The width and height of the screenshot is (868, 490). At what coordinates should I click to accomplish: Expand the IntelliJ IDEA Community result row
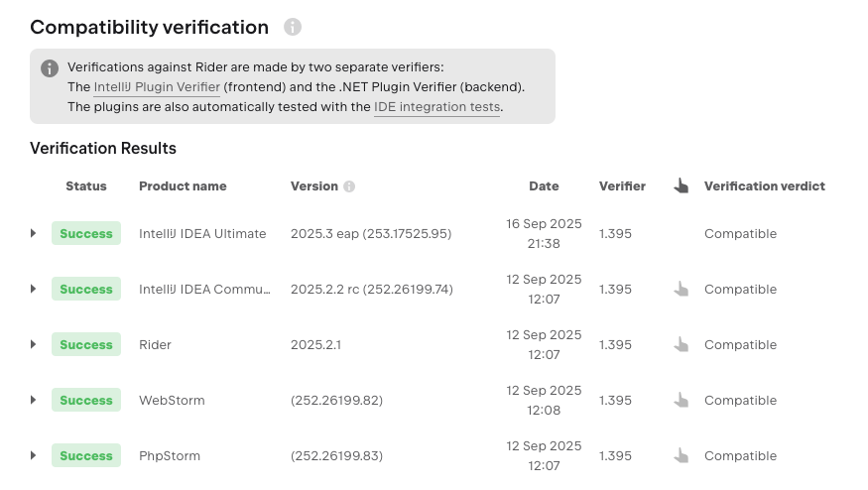click(x=33, y=289)
